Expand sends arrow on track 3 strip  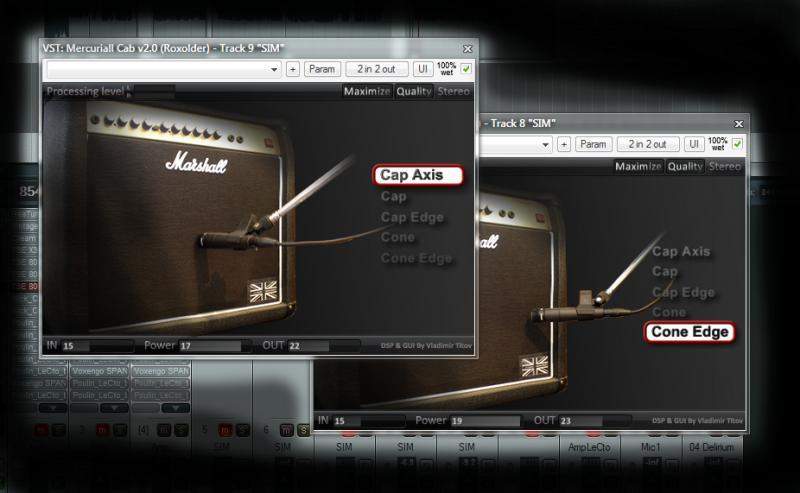pyautogui.click(x=114, y=408)
